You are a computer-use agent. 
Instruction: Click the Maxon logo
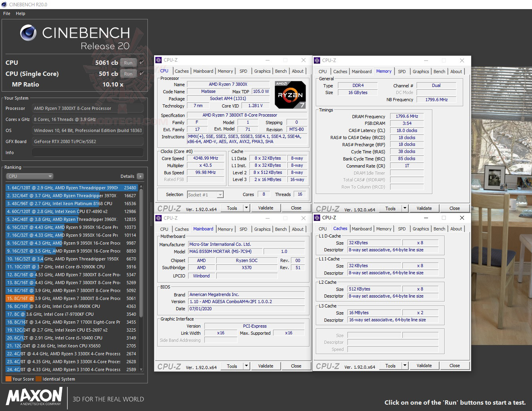(34, 396)
